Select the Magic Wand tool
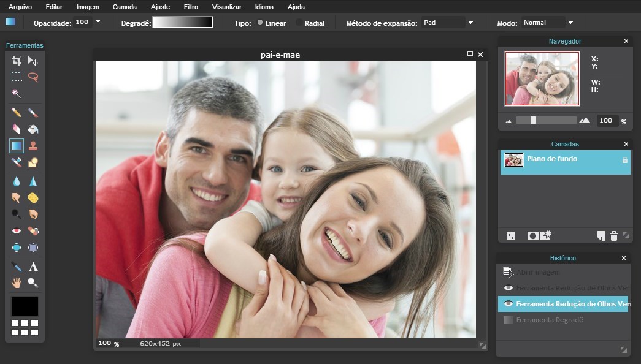641x364 pixels. [17, 94]
